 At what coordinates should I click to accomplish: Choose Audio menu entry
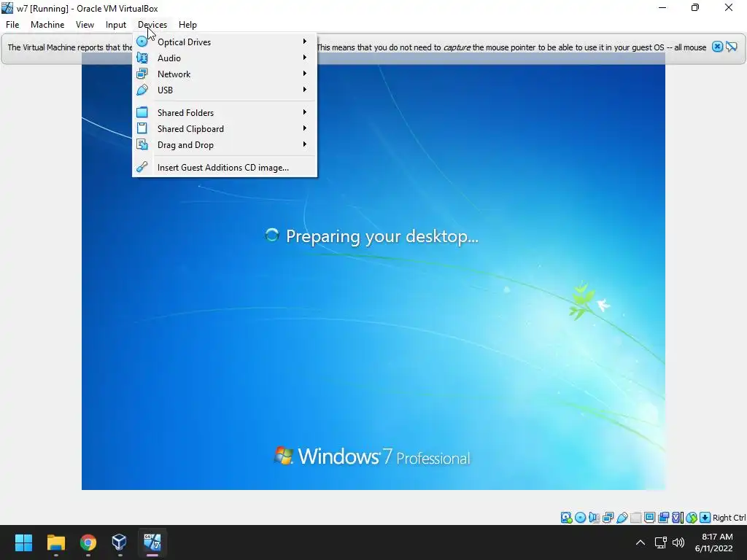tap(225, 58)
